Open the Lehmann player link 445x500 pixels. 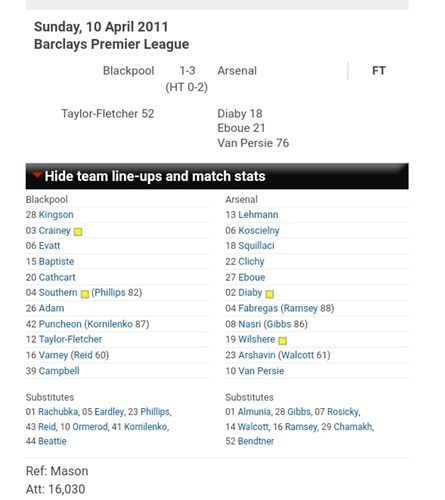pyautogui.click(x=258, y=215)
